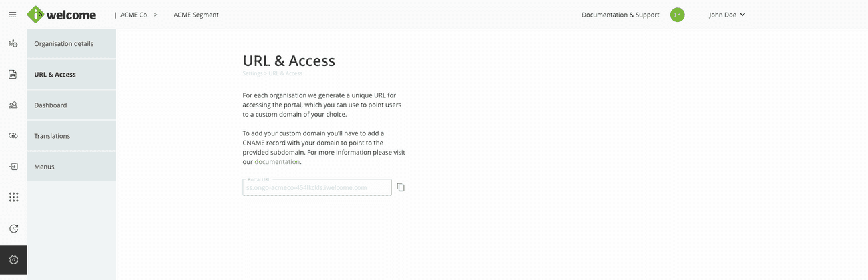Select the Menus settings item
This screenshot has height=280, width=868.
71,167
